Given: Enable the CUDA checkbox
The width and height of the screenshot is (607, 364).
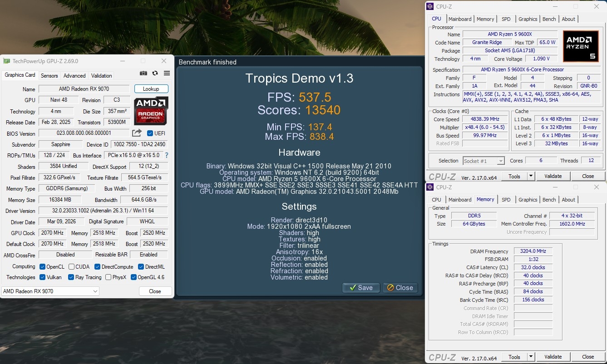Looking at the screenshot, I should point(71,267).
